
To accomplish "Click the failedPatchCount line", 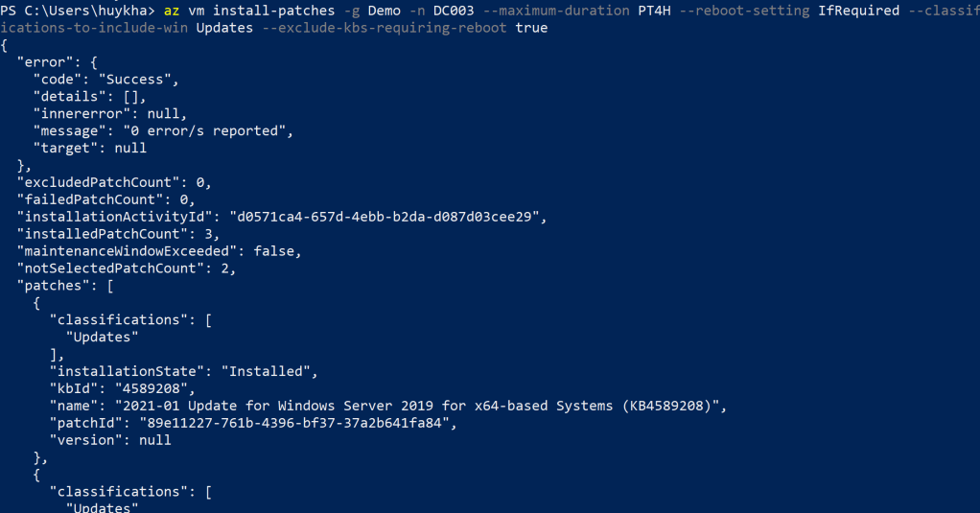I will pyautogui.click(x=105, y=199).
